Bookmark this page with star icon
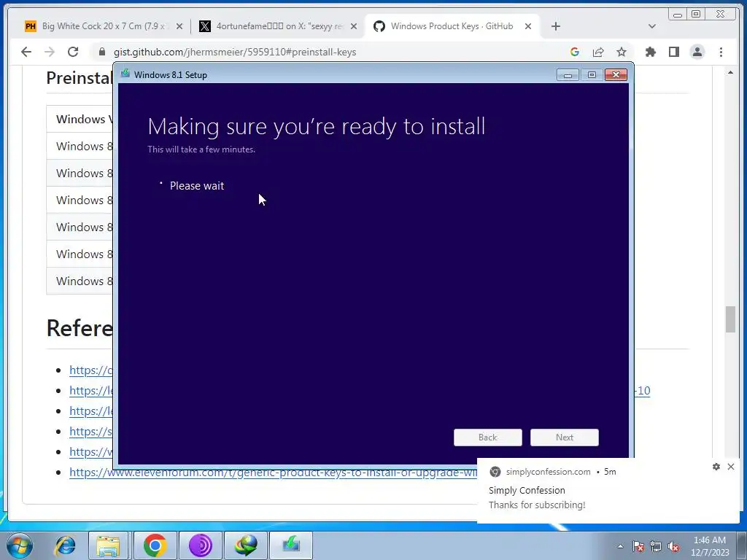747x560 pixels. [622, 52]
